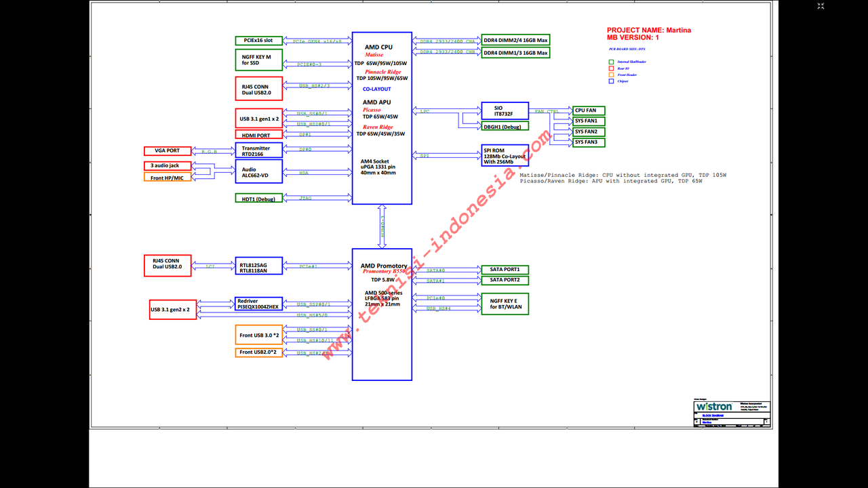Select the SATA PORT2 block

coord(505,280)
